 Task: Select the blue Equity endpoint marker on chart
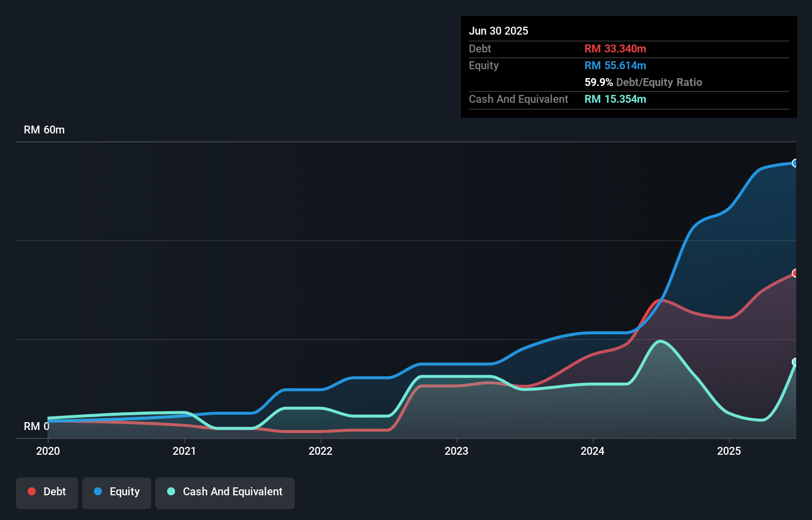(795, 163)
